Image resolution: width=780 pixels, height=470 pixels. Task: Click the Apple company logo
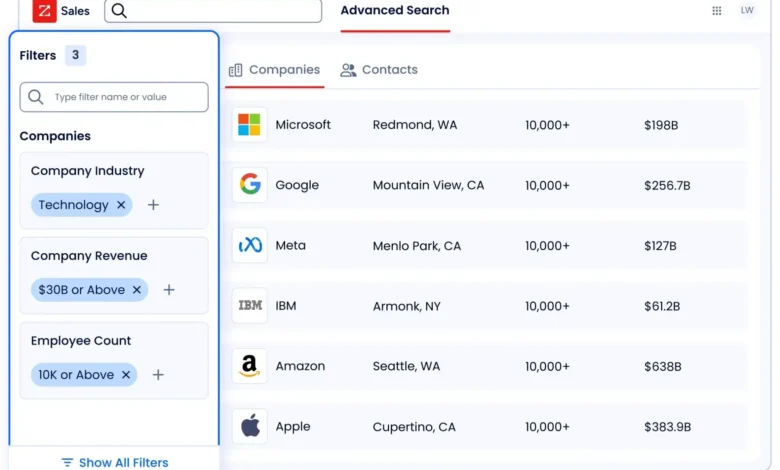249,426
